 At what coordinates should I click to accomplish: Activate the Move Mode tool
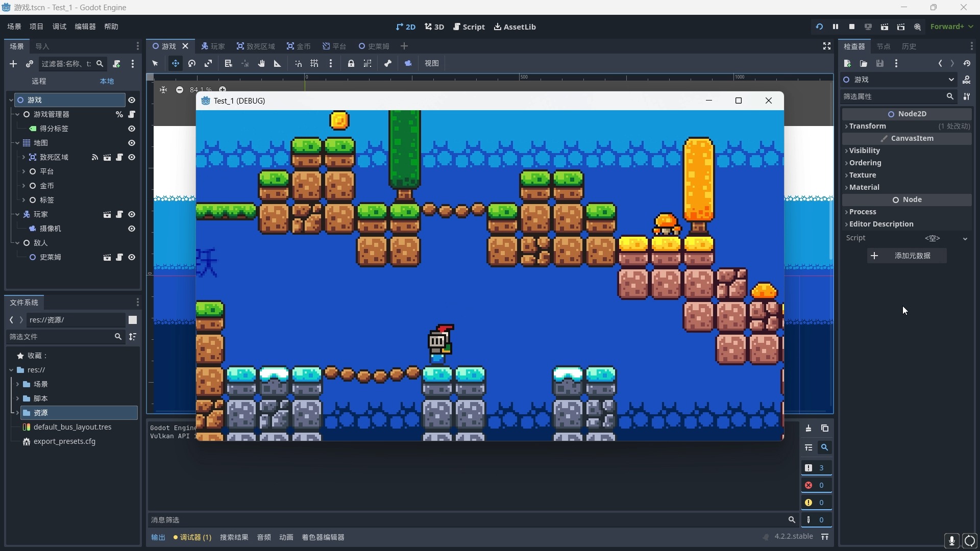[x=175, y=63]
